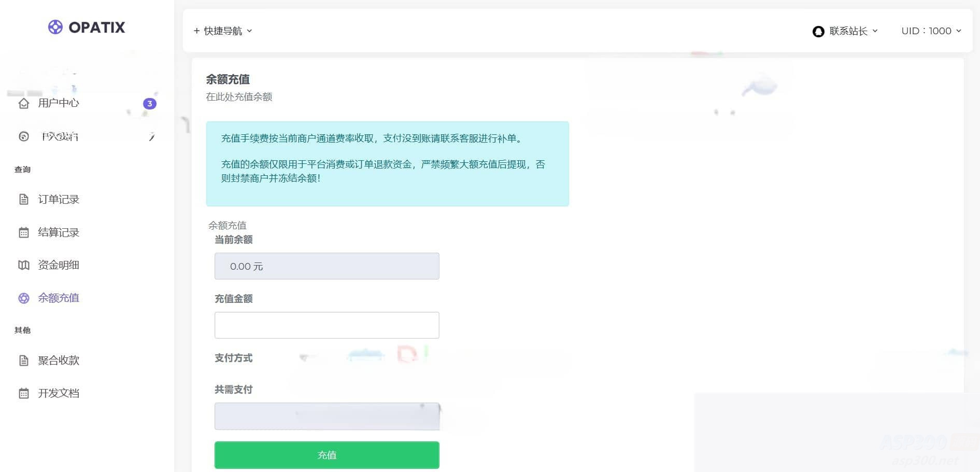Click the avatar icon beside 联系站长
The width and height of the screenshot is (980, 472).
pos(818,31)
